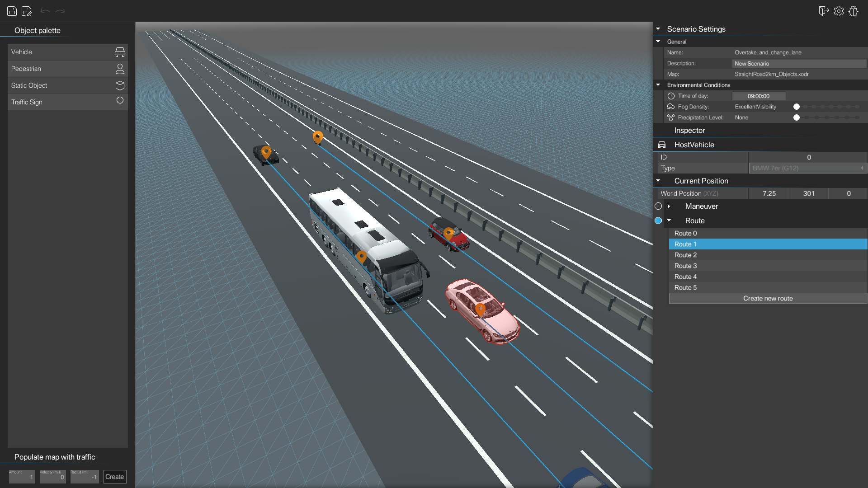This screenshot has width=868, height=488.
Task: Open the application settings gear
Action: point(839,11)
